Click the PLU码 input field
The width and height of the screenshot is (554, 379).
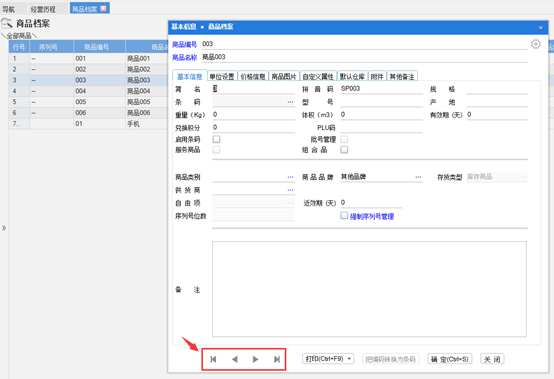click(381, 128)
